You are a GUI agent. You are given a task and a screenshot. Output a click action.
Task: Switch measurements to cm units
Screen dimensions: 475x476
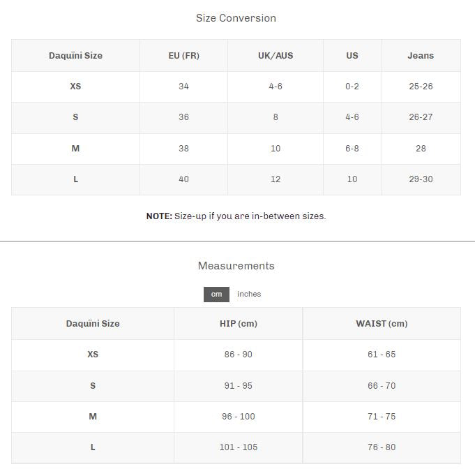216,295
